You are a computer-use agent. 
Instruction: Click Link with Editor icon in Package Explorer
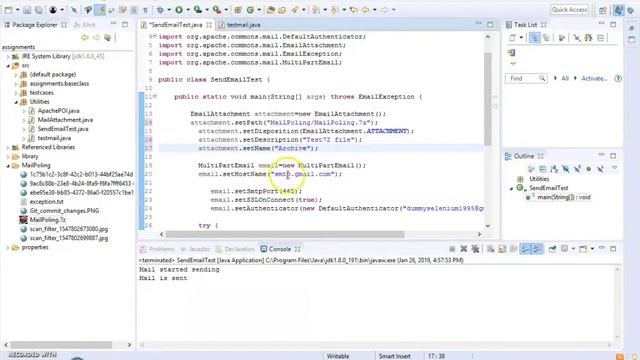(x=108, y=38)
